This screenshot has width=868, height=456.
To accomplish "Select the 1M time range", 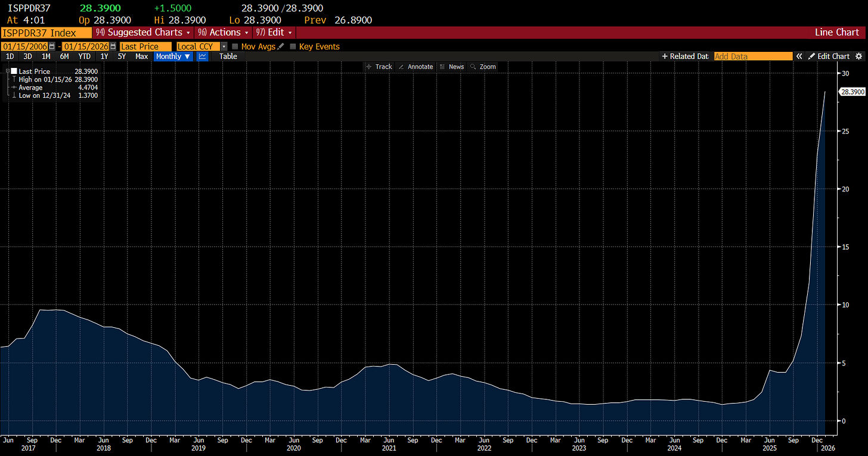I will [x=46, y=57].
